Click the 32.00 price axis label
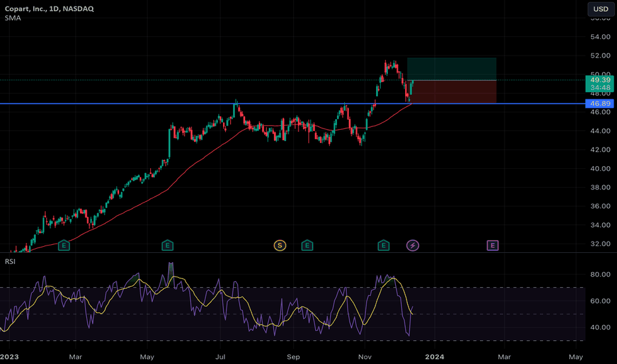The image size is (617, 364). point(600,244)
